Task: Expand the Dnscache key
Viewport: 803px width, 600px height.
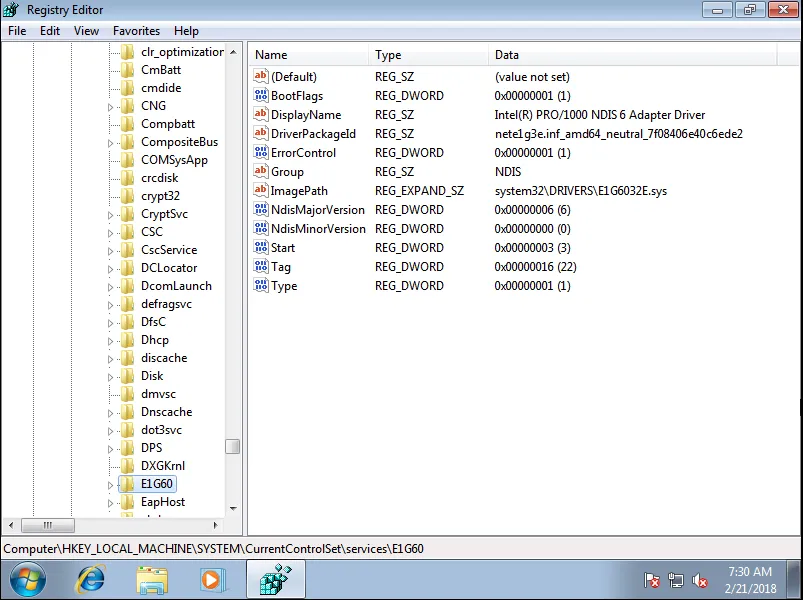Action: pos(110,413)
